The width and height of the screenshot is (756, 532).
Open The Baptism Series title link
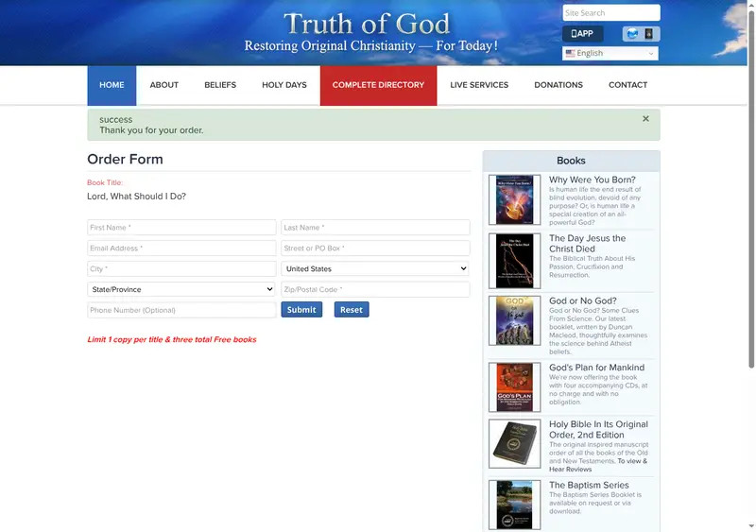click(589, 485)
